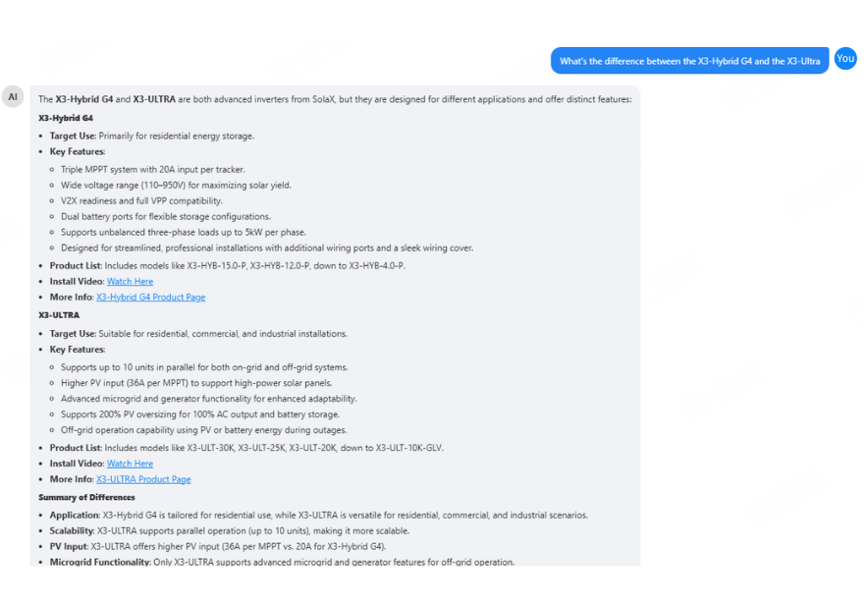
Task: Click the Summary of Differences heading
Action: [86, 497]
